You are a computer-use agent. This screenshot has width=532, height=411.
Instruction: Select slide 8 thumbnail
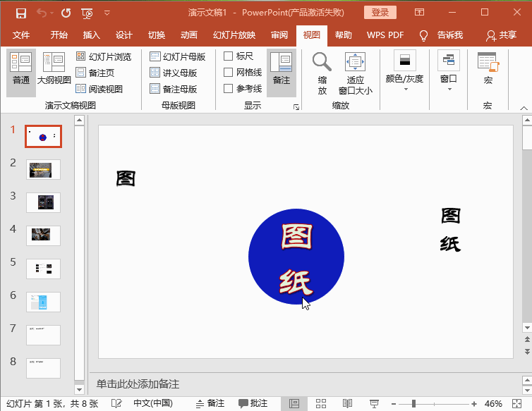click(x=43, y=368)
